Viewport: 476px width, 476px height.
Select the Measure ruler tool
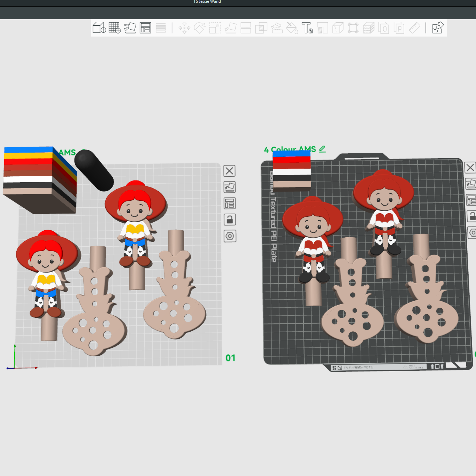[414, 28]
